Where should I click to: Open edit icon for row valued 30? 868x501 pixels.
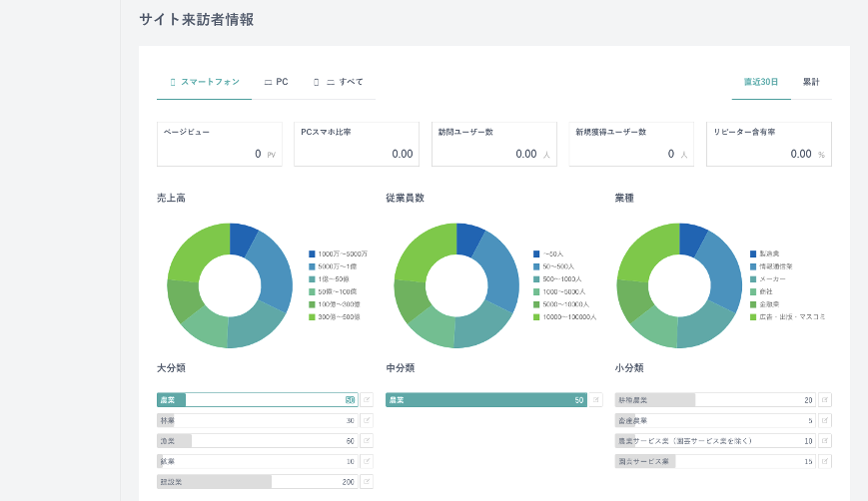coord(367,420)
